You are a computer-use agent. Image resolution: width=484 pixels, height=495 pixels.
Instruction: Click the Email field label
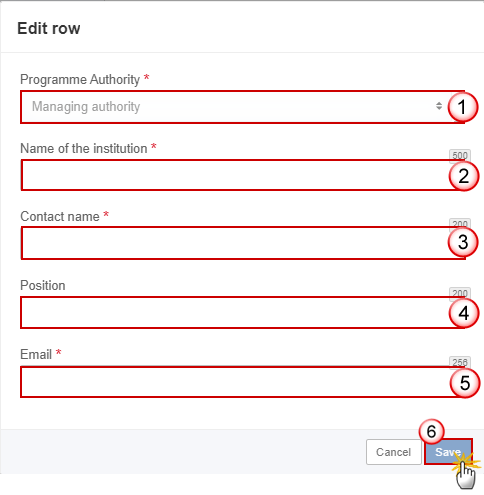click(x=36, y=354)
